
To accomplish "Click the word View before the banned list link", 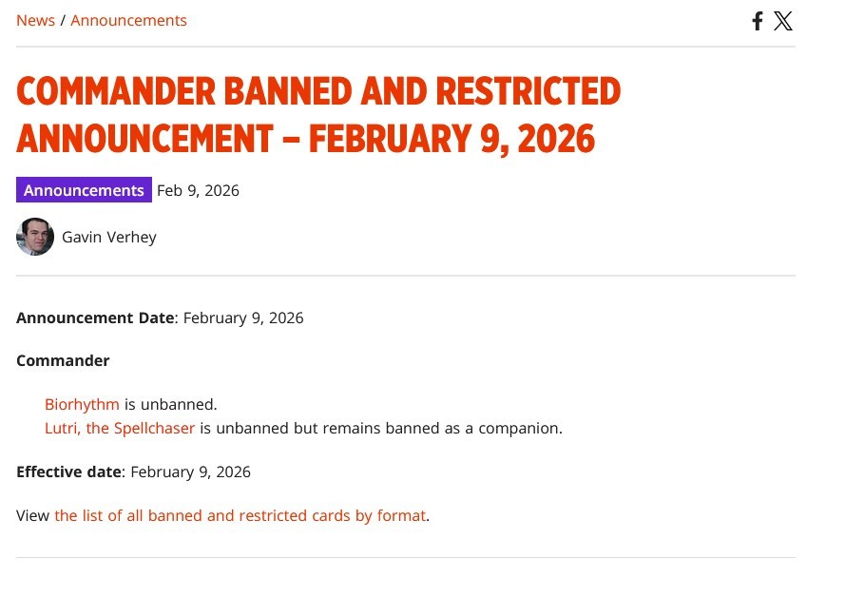I will (x=32, y=515).
